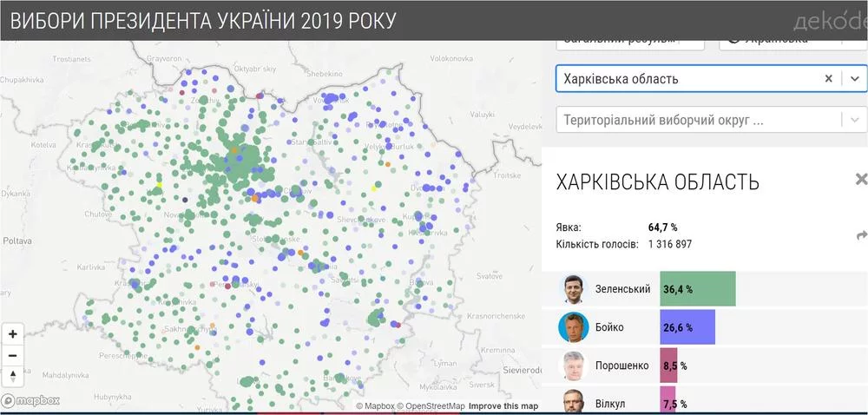The width and height of the screenshot is (868, 415).
Task: Click the Mahdalynivka map label
Action: (x=65, y=374)
